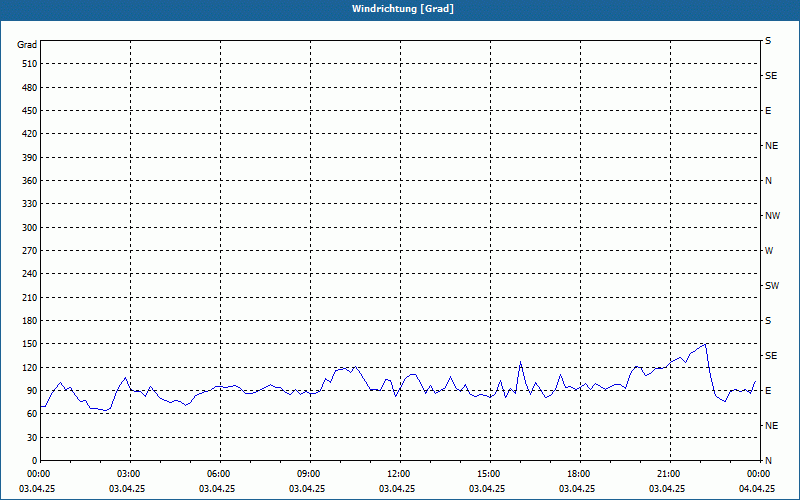Click the 390 degree axis label
Image resolution: width=800 pixels, height=500 pixels.
point(30,158)
